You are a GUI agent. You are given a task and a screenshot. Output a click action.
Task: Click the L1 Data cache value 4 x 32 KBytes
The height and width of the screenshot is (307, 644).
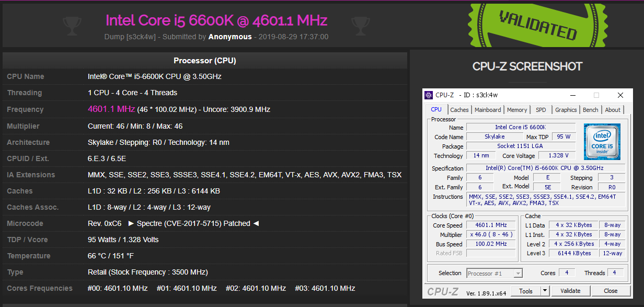pos(574,225)
